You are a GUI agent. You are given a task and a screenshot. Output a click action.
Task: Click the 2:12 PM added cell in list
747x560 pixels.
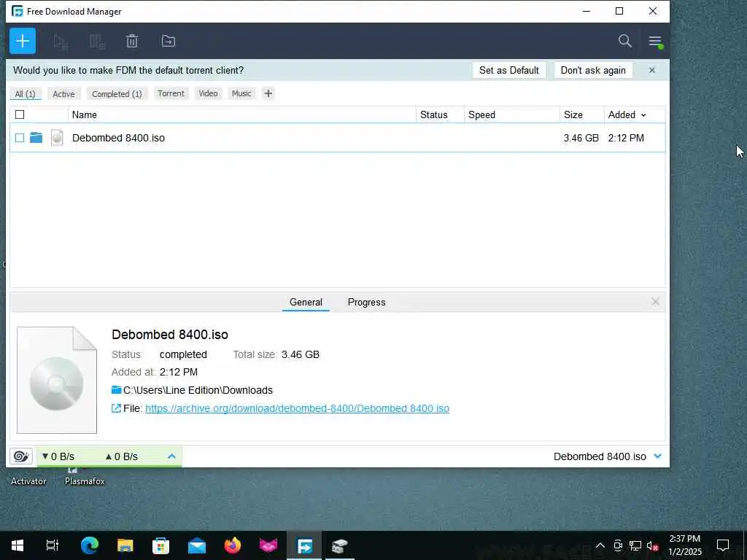coord(626,138)
